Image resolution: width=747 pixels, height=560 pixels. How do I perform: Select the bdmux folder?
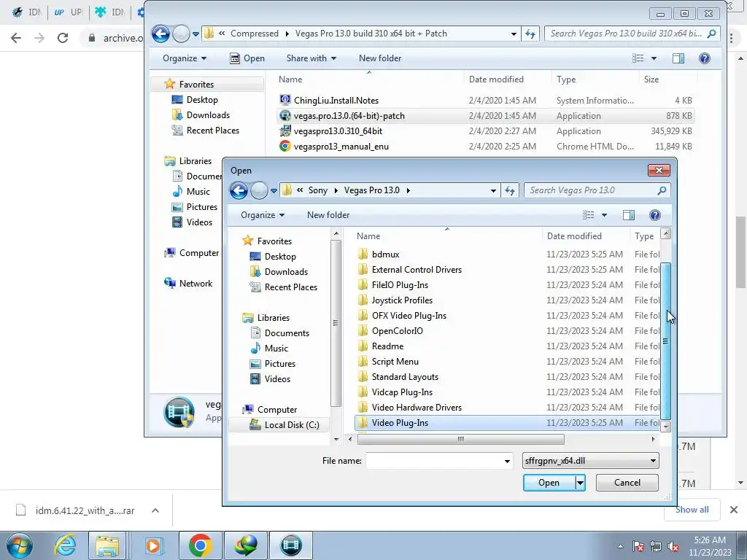tap(385, 254)
